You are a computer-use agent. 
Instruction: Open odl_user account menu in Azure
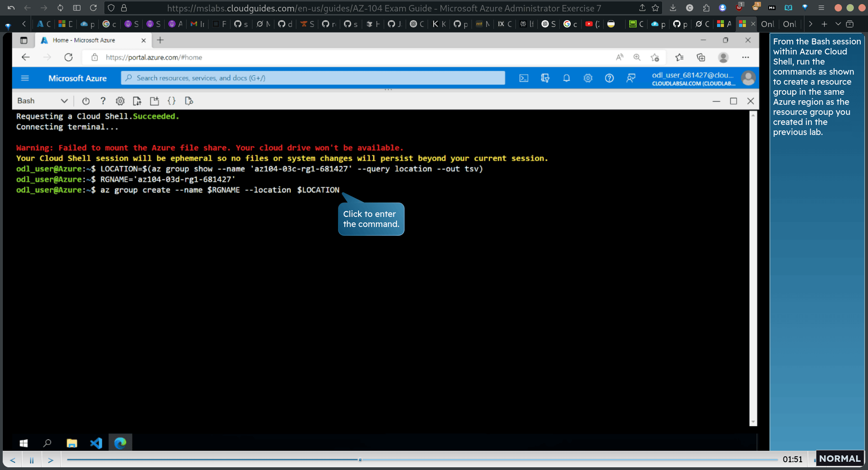click(703, 78)
